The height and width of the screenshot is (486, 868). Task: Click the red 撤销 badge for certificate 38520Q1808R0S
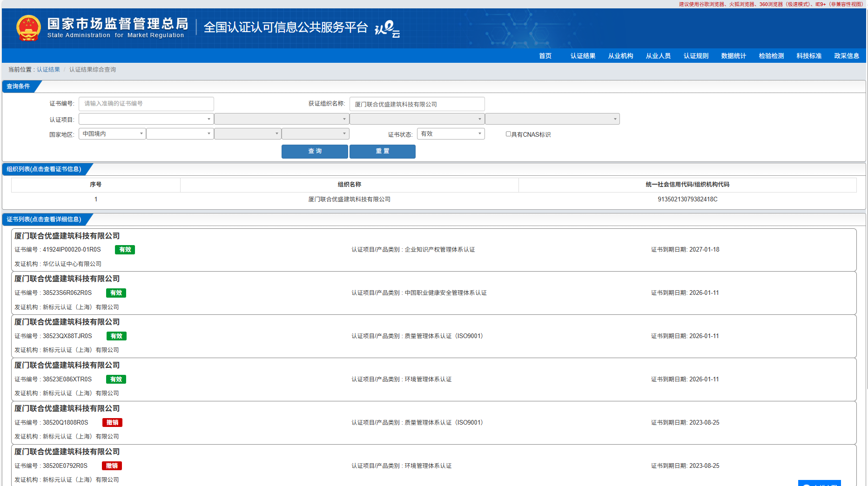click(112, 423)
